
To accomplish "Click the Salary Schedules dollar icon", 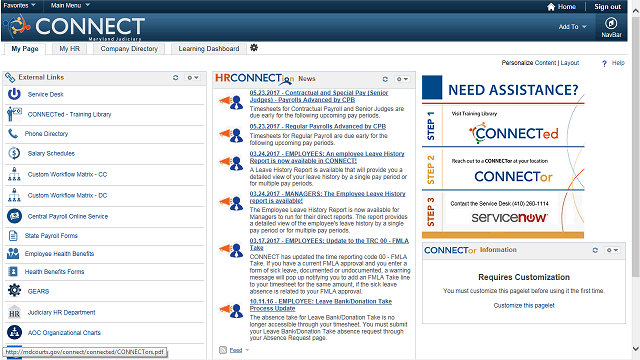I will 14,153.
